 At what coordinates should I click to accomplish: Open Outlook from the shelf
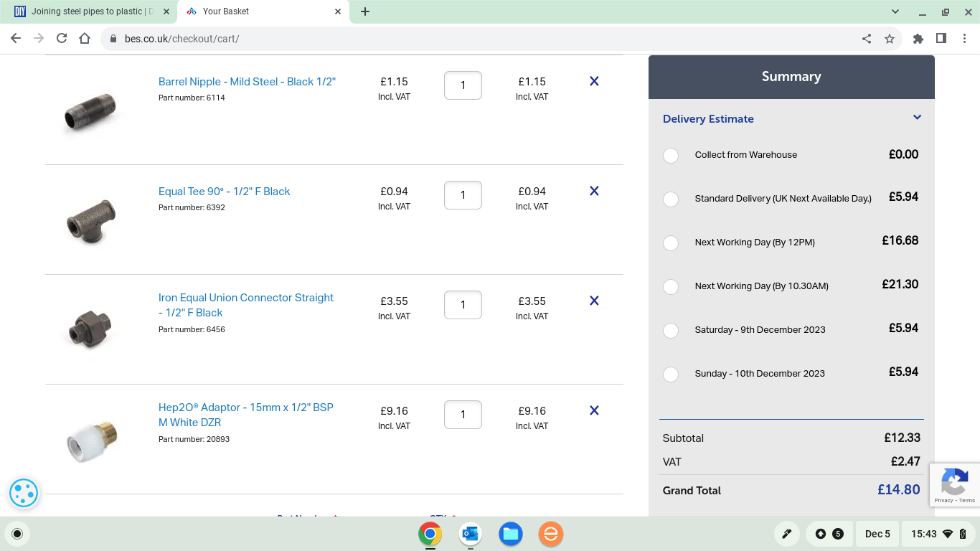click(471, 534)
